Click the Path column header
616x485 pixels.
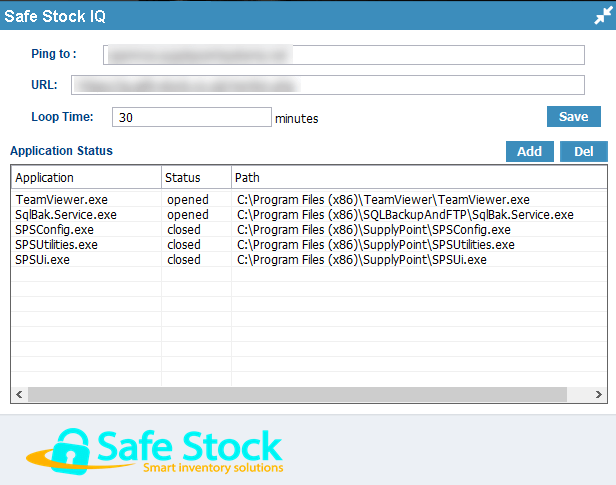[419, 178]
